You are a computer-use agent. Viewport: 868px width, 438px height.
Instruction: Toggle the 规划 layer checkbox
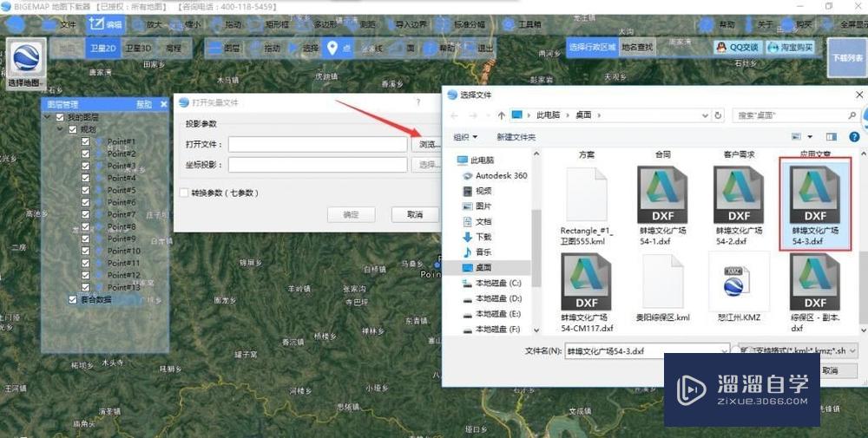[73, 129]
